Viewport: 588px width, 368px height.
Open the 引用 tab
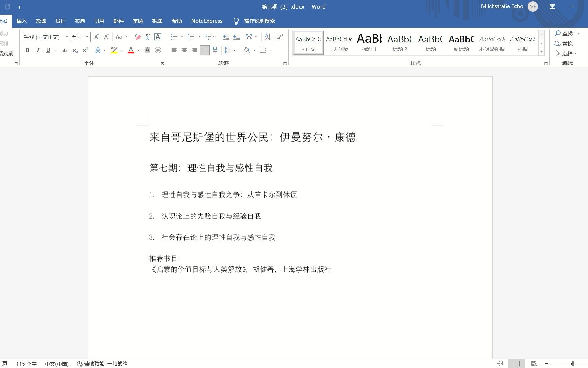click(x=99, y=21)
